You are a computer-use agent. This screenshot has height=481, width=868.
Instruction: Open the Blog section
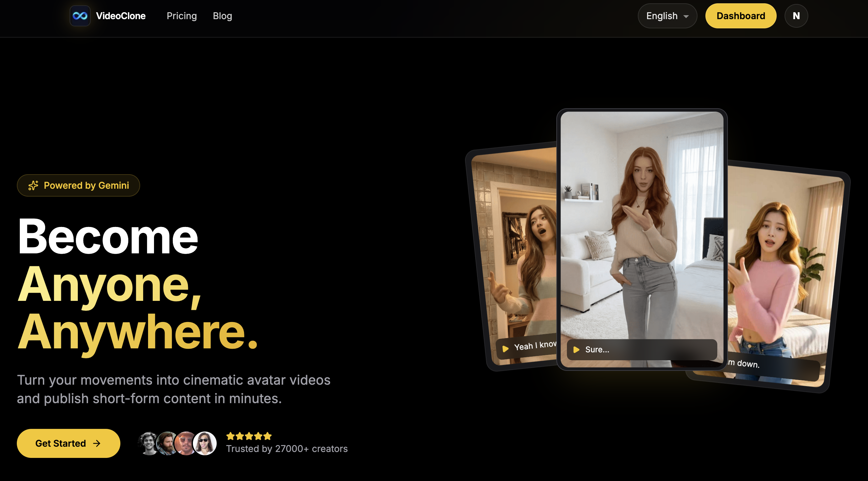pyautogui.click(x=222, y=16)
